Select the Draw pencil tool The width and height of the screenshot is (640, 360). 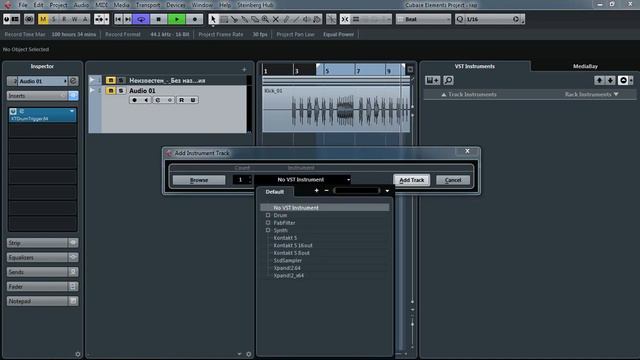tap(286, 19)
